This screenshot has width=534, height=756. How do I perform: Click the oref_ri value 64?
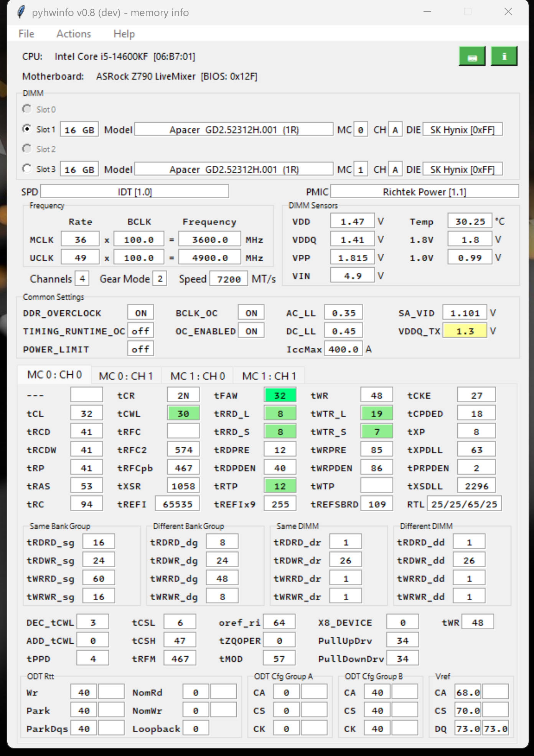(279, 622)
